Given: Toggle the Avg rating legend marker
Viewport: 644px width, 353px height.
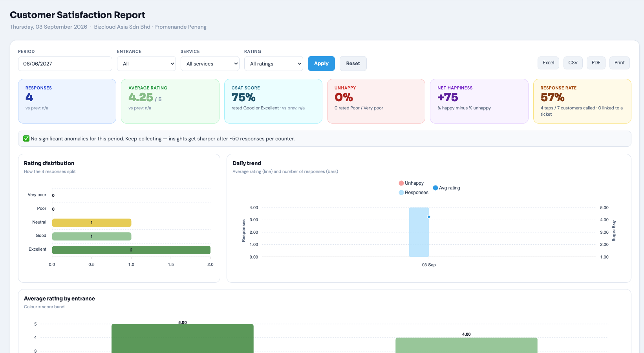Looking at the screenshot, I should pyautogui.click(x=435, y=188).
